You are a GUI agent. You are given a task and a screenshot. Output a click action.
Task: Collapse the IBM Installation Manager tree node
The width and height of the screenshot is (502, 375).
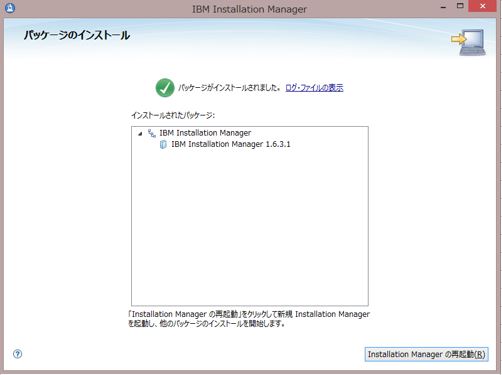click(140, 134)
